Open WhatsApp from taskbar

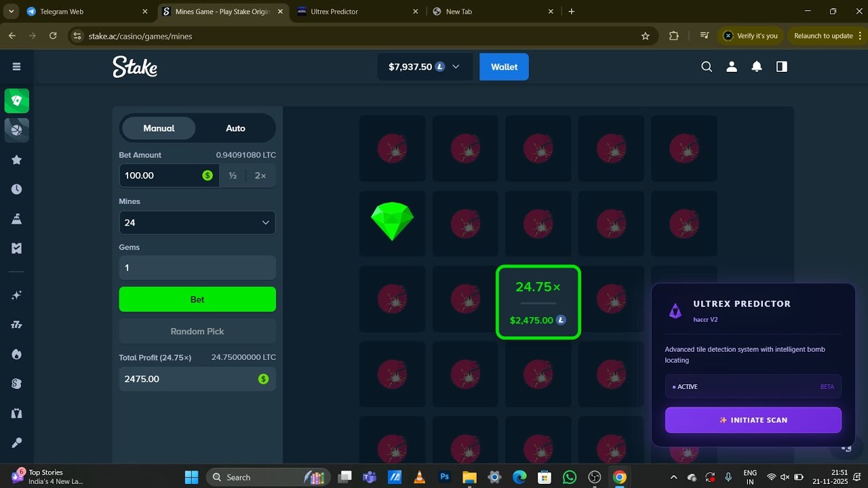pos(570,477)
